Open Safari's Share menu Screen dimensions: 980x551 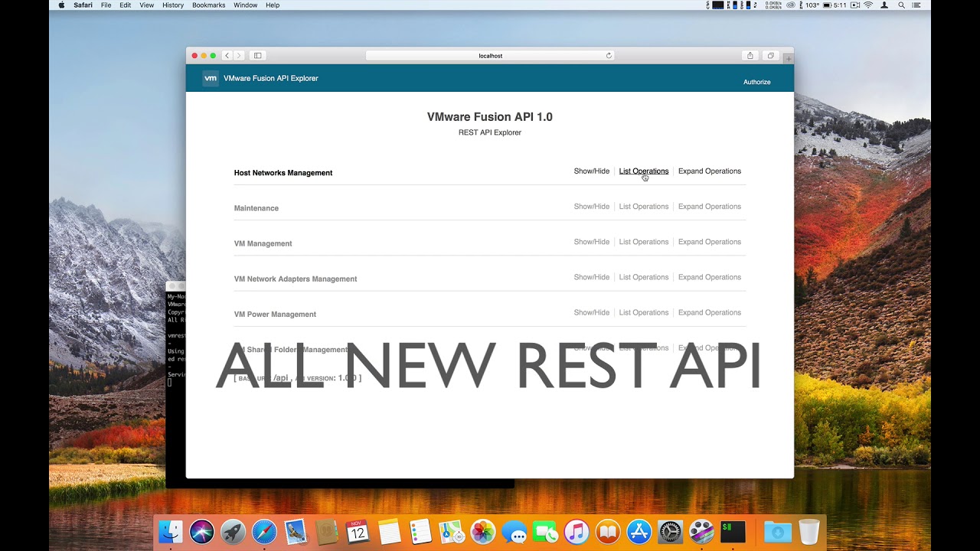click(x=750, y=56)
